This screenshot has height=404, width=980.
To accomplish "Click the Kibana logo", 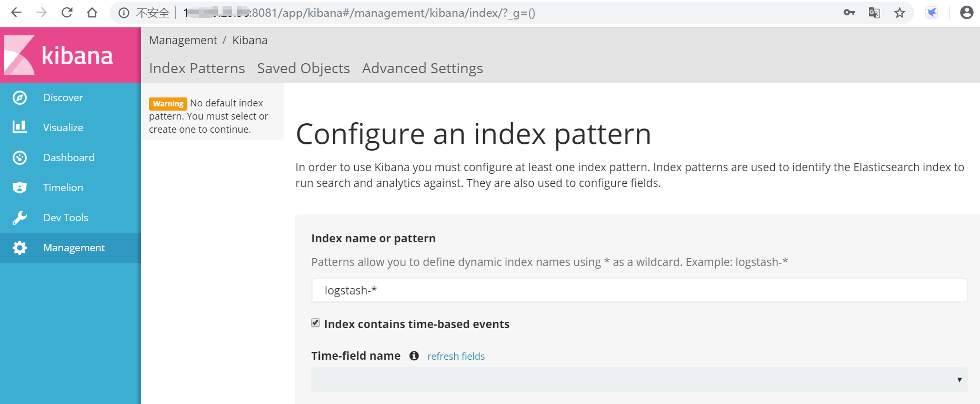I will 59,55.
